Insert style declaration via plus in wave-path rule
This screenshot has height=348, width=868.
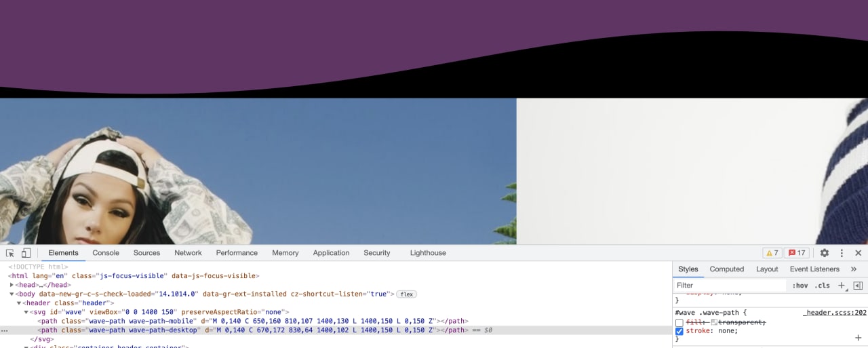pos(858,337)
